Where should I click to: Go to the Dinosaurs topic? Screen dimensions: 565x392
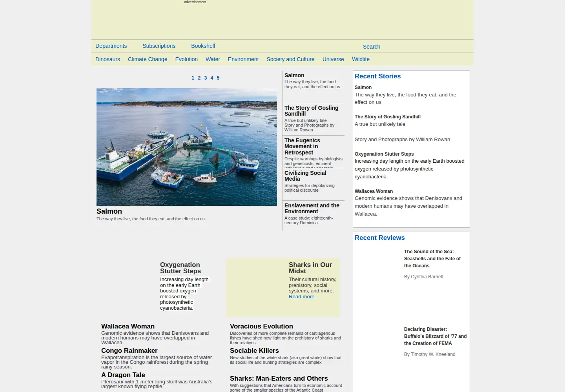coord(108,59)
